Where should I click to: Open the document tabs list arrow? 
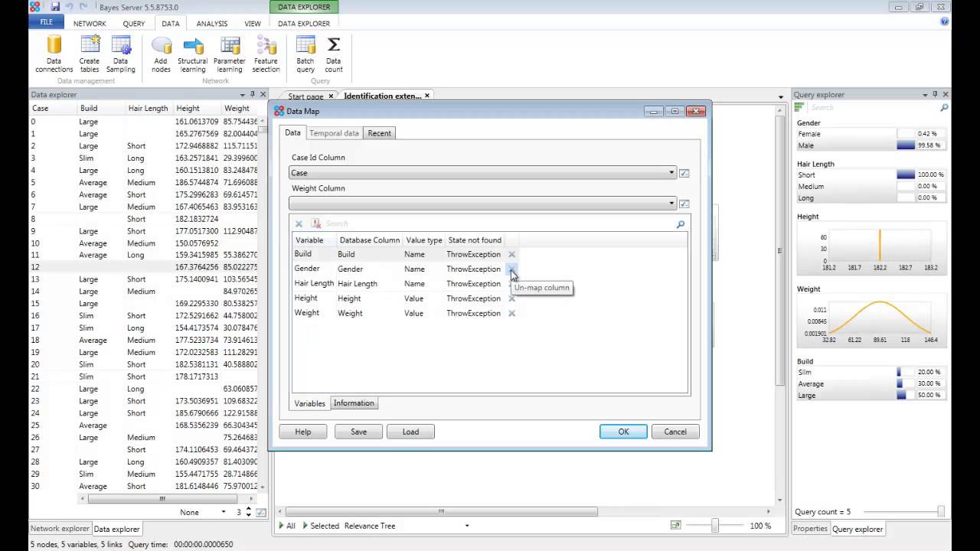pyautogui.click(x=781, y=97)
